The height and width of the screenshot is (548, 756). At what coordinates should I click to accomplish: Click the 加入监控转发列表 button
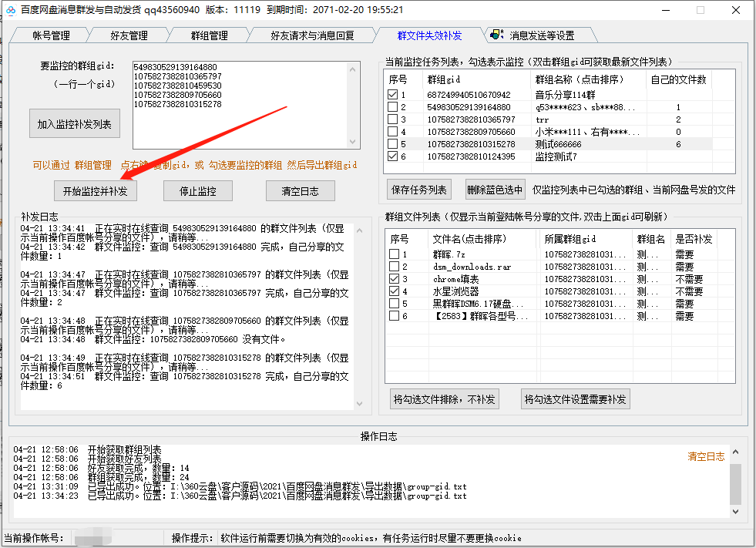[74, 123]
